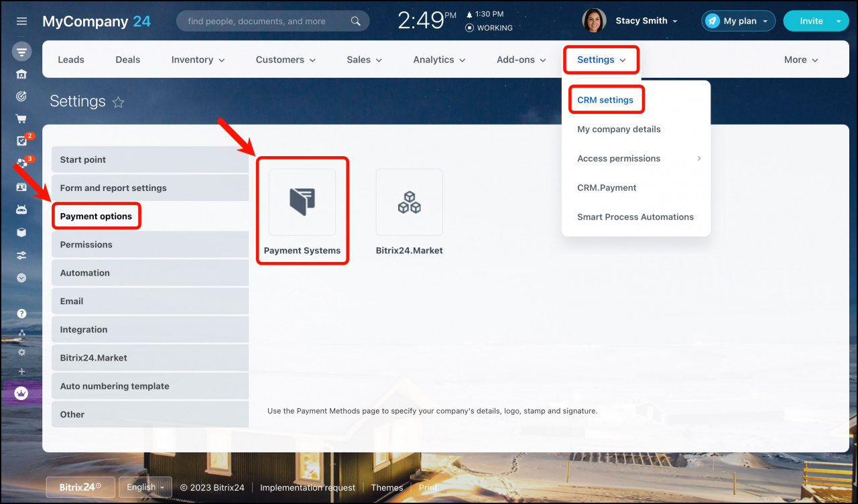Open the Deals tab

[x=128, y=60]
